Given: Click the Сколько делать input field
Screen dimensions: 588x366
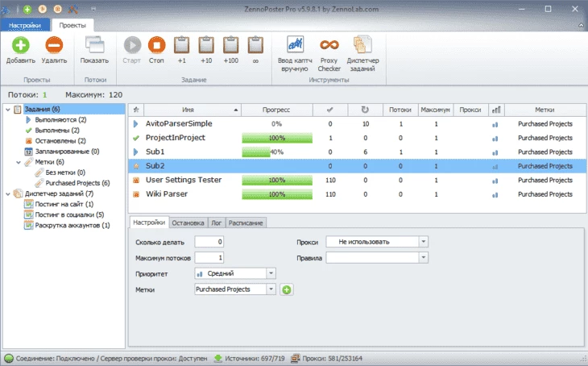Looking at the screenshot, I should point(209,241).
